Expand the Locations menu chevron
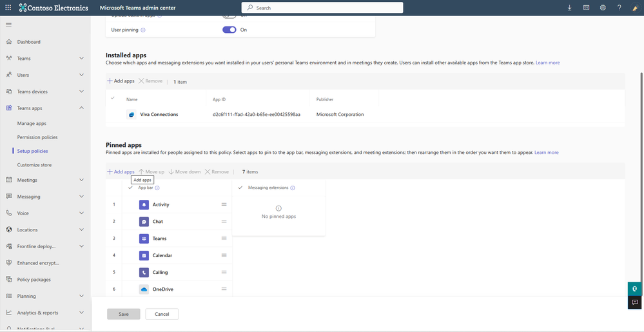Screen dimensions: 644x332 pos(81,229)
